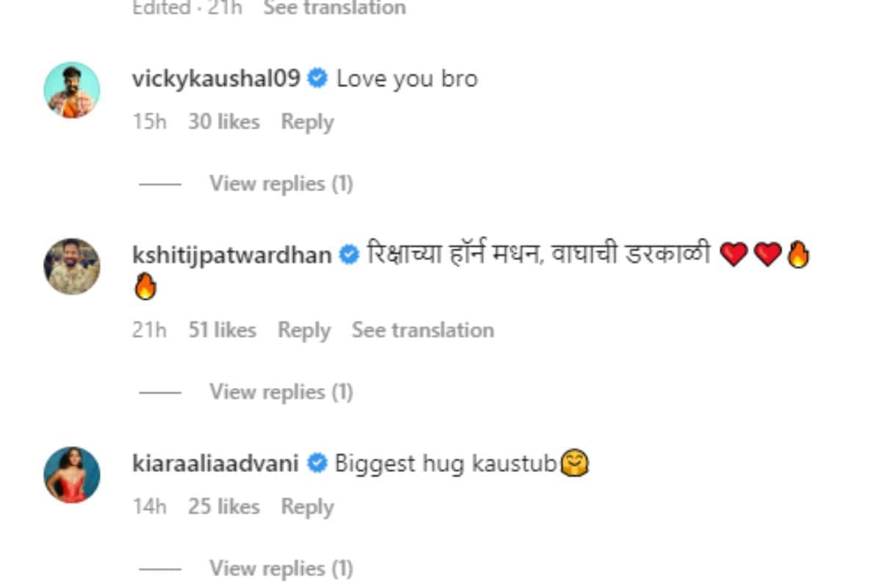Expand replies under kshitijpatwardhan's comment
882x588 pixels.
(x=281, y=392)
